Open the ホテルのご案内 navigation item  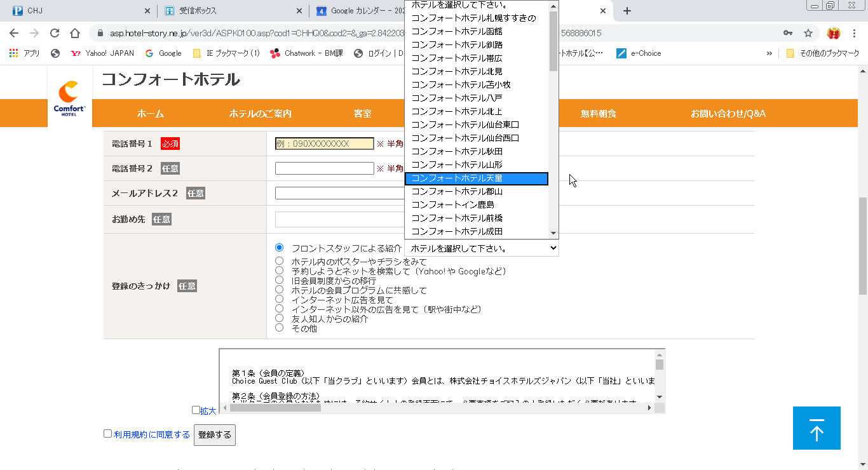(x=261, y=114)
